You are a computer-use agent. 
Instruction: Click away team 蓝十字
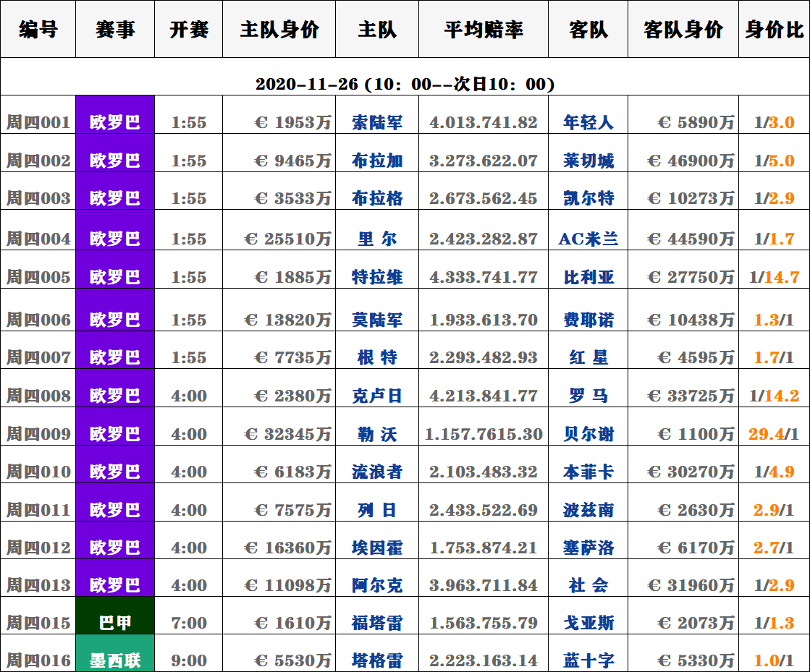click(588, 660)
